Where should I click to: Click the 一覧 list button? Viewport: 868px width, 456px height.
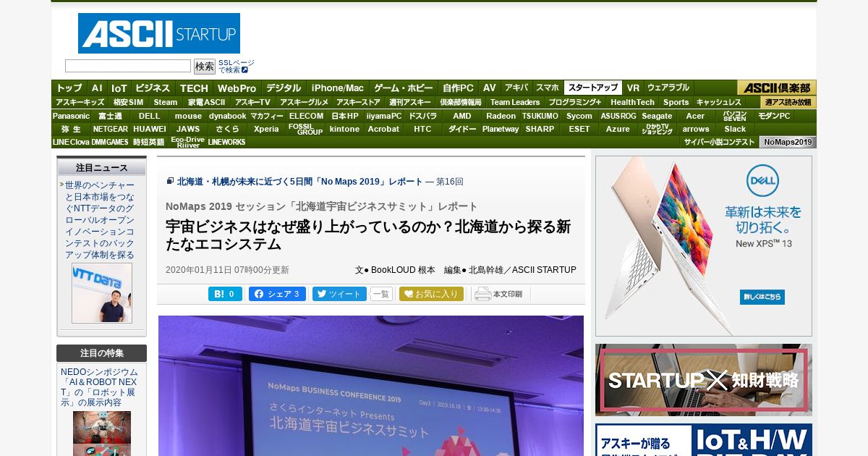(381, 294)
